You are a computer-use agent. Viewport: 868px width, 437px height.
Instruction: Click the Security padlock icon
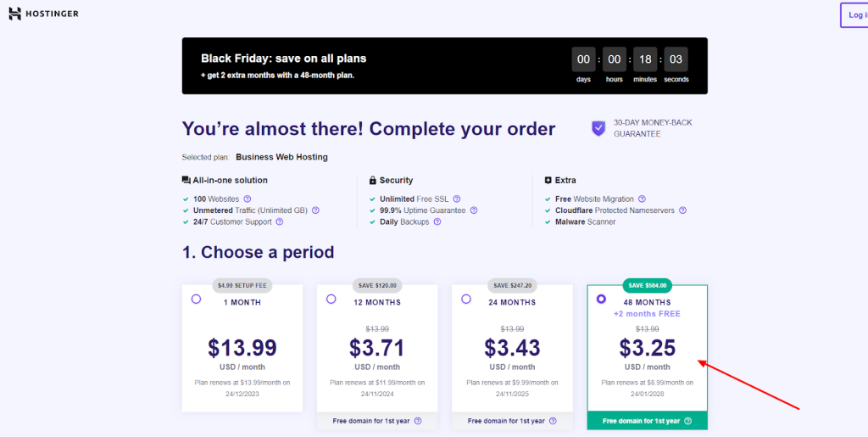click(x=373, y=181)
